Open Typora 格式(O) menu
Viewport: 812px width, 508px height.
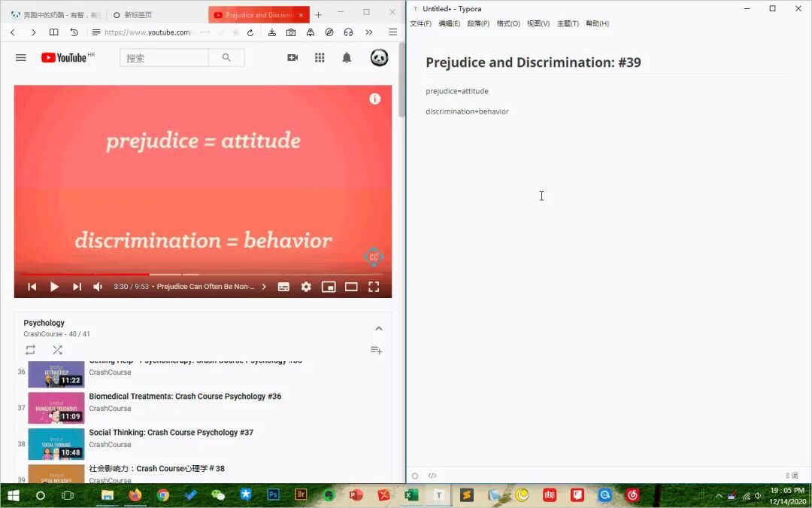click(508, 23)
